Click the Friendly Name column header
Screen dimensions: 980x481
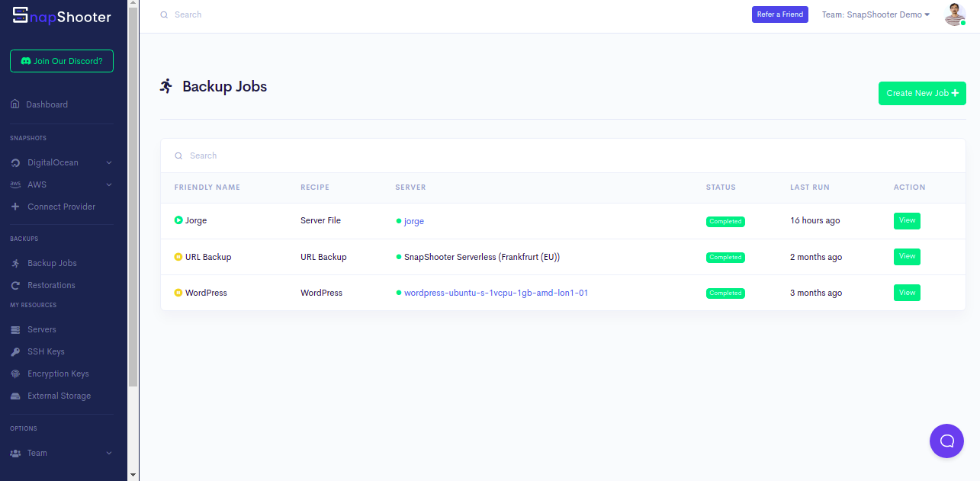point(207,187)
